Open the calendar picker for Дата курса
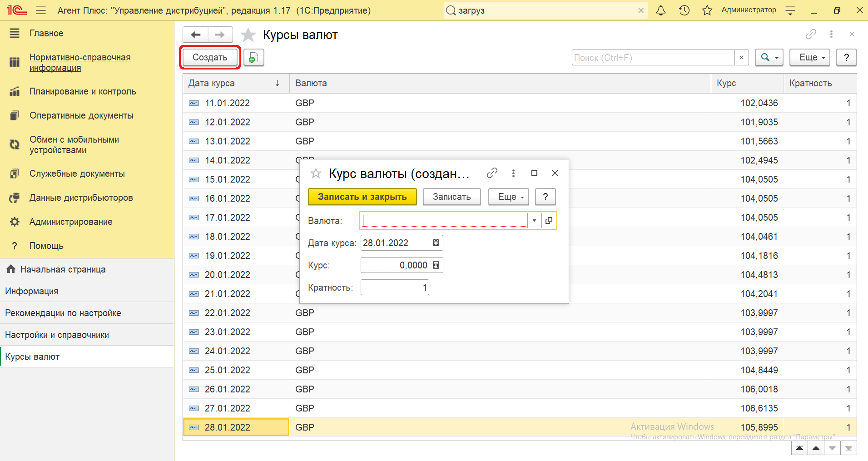868x461 pixels. (436, 243)
